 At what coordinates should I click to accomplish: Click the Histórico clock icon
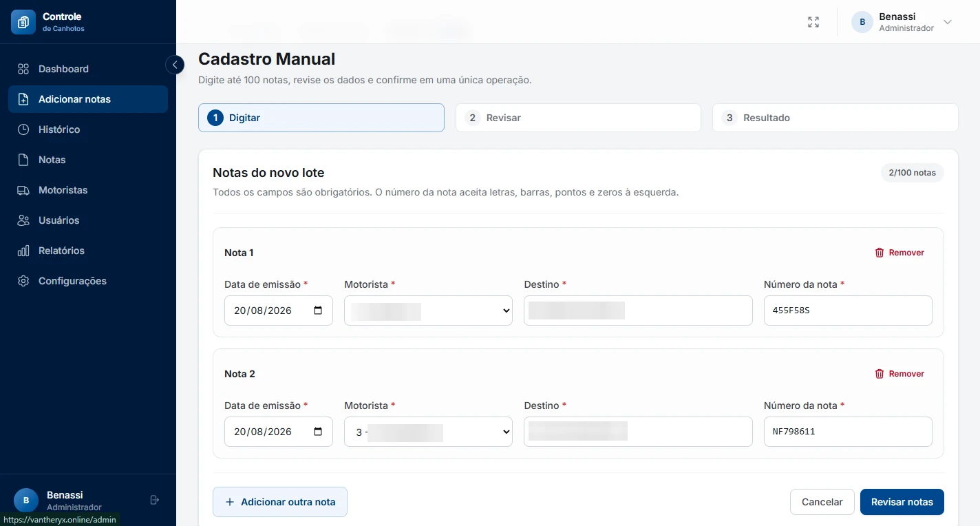pos(23,129)
